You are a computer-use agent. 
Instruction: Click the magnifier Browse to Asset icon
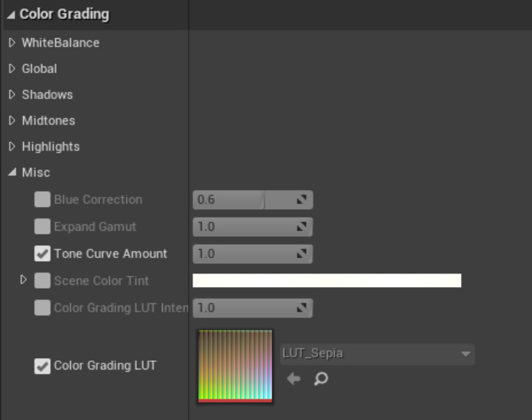coord(321,379)
